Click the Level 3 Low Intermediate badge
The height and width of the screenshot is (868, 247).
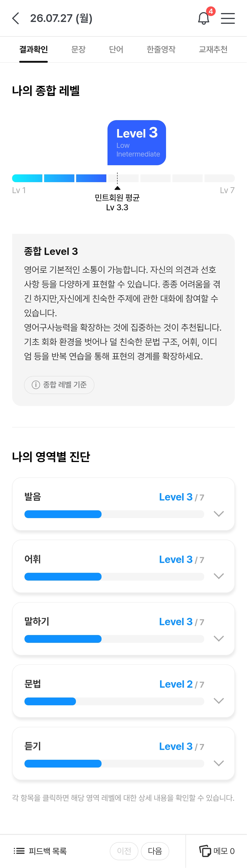coord(137,143)
